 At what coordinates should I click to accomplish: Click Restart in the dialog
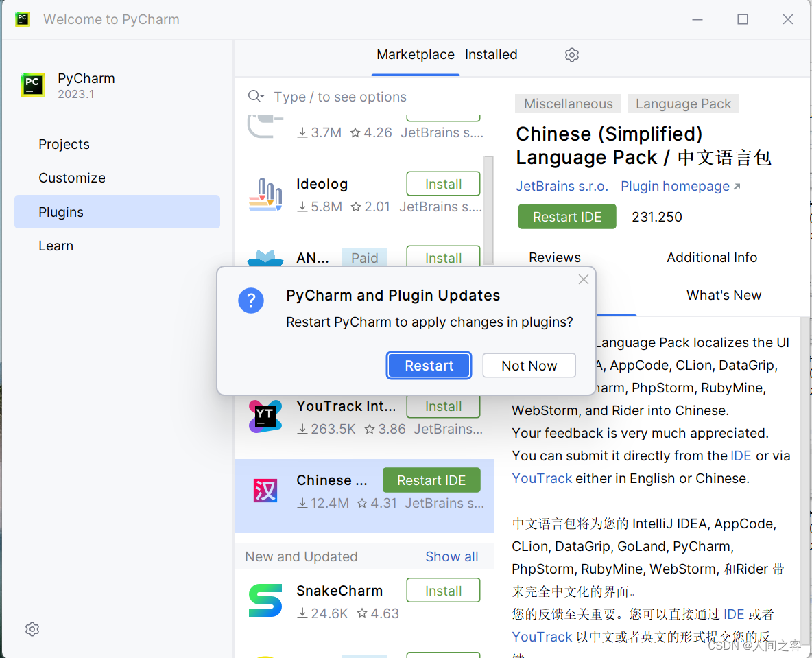pos(429,366)
